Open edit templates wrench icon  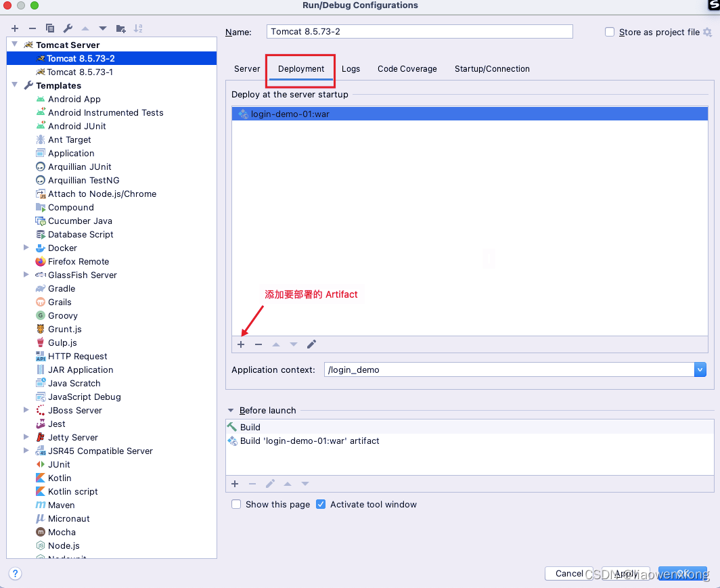pyautogui.click(x=68, y=28)
